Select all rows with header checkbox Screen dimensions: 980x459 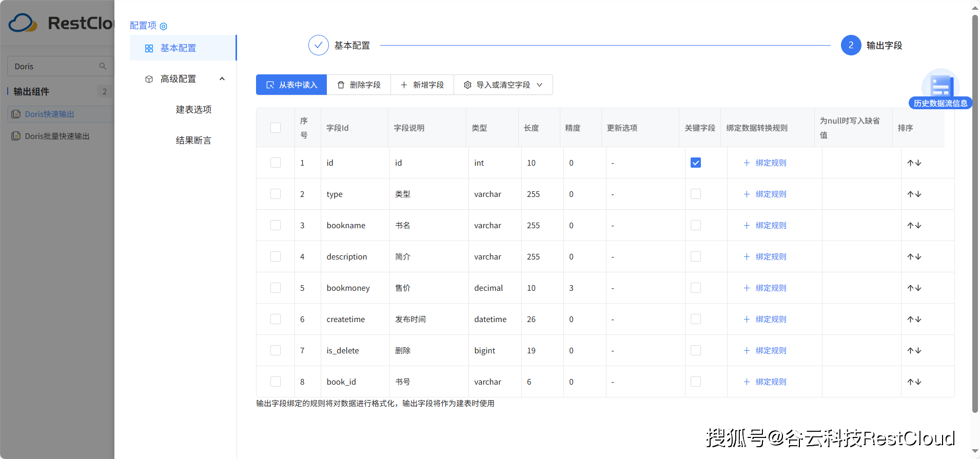point(276,128)
